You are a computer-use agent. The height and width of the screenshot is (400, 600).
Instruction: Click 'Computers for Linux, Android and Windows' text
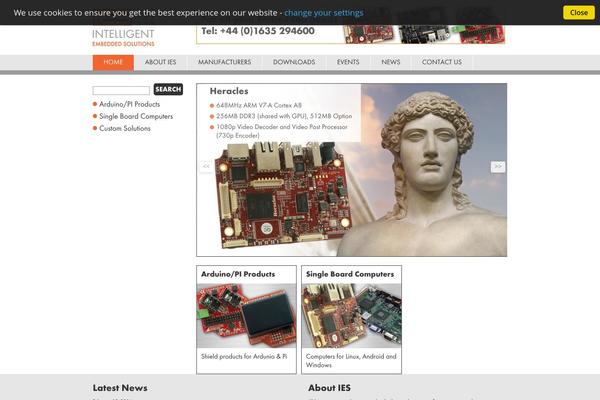click(x=351, y=361)
